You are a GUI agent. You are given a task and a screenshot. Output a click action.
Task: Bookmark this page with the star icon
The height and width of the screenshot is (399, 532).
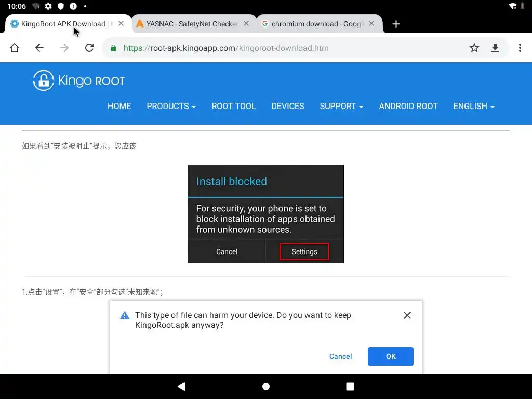474,48
